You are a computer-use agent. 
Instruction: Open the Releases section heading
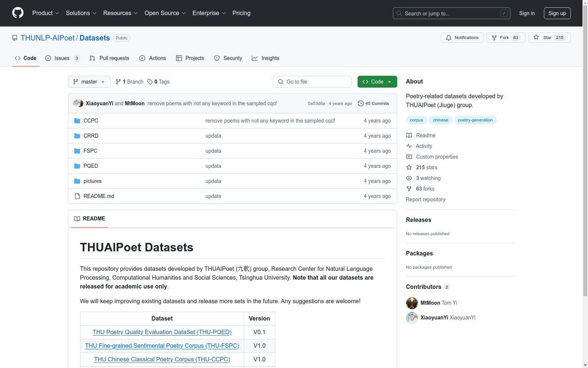(x=419, y=220)
